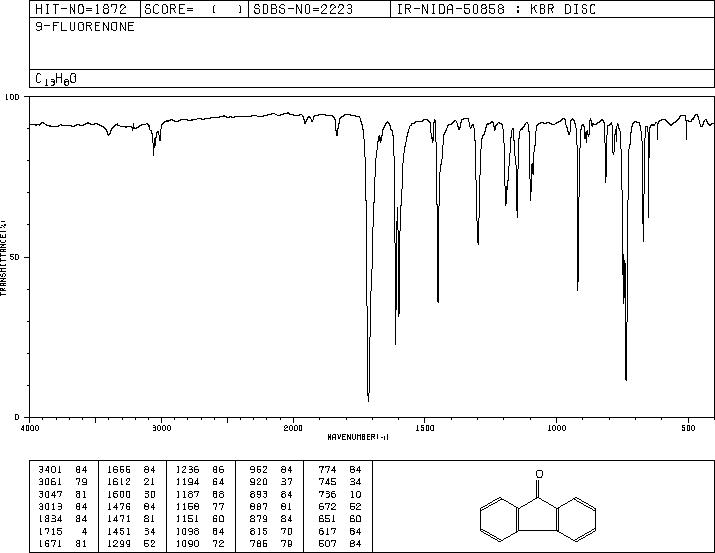
Task: Select the 651 peak table entry
Action: (x=340, y=519)
